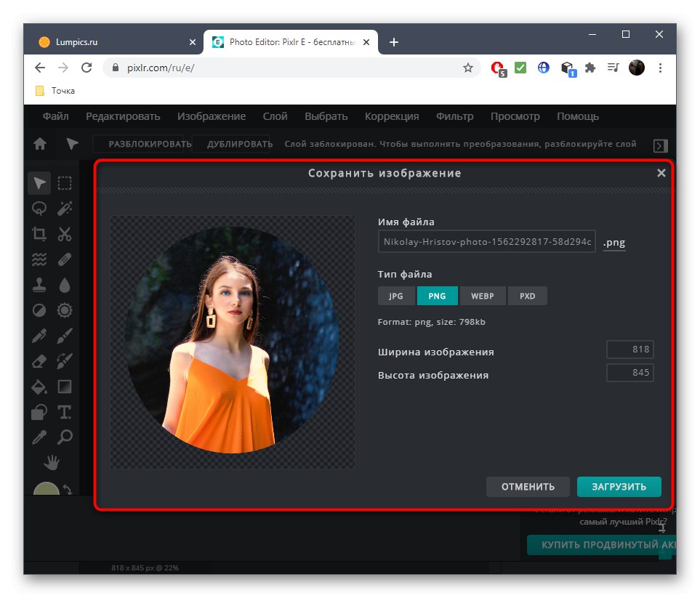
Task: Open the Файл menu
Action: (56, 116)
